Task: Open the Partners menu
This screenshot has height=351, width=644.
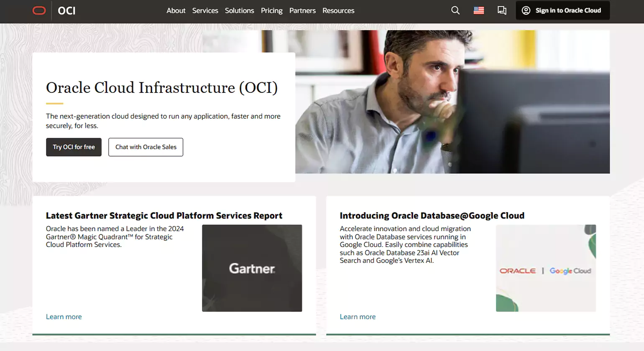Action: [x=302, y=10]
